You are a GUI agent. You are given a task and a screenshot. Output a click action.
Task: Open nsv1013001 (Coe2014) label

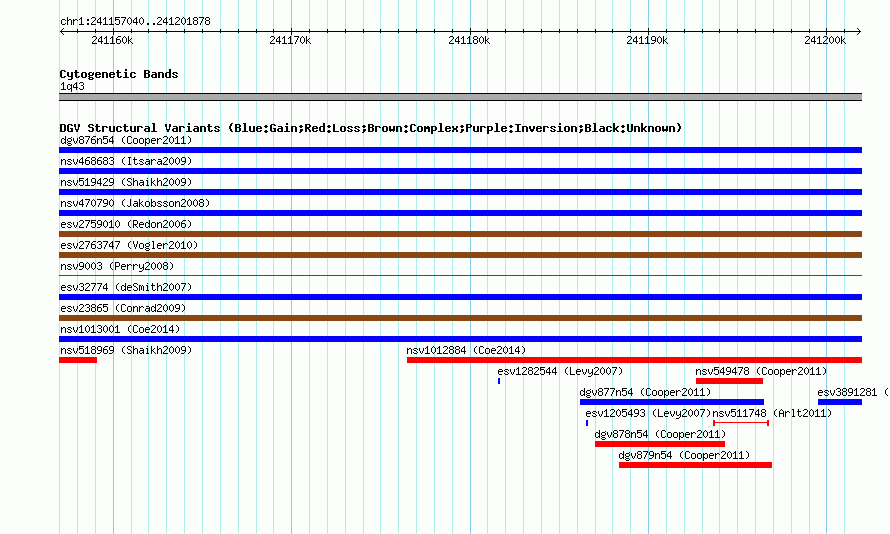(120, 329)
